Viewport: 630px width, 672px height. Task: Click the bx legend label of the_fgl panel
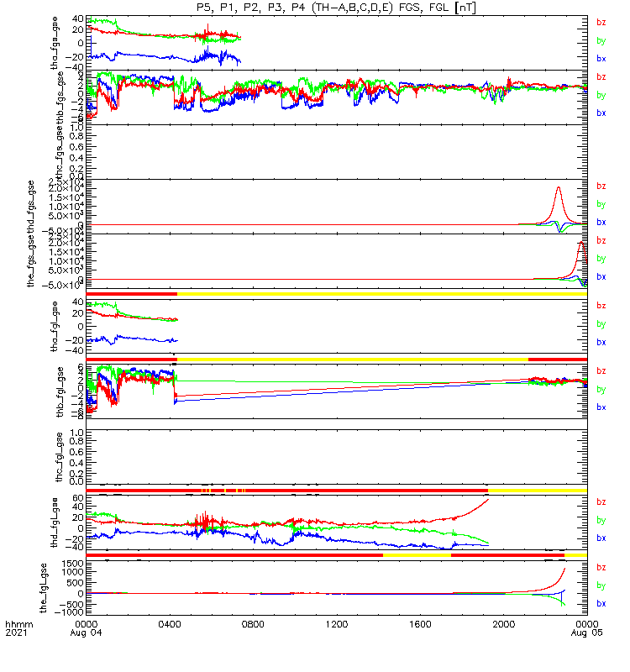(x=601, y=603)
